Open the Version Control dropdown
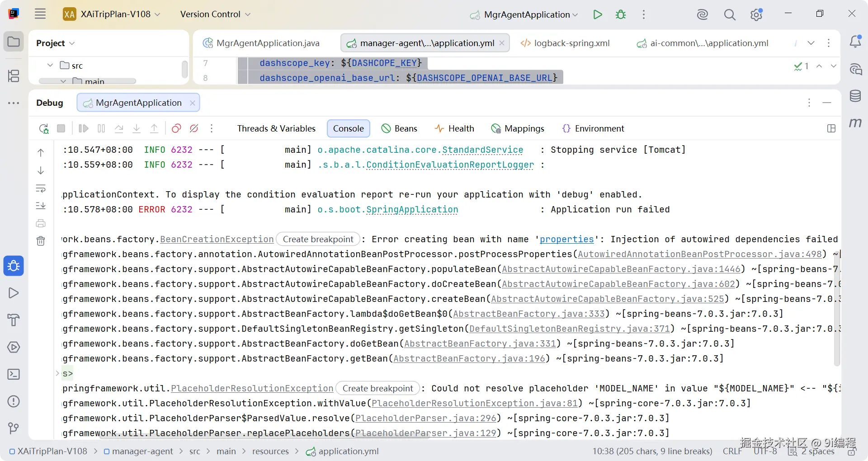This screenshot has height=461, width=868. point(215,14)
